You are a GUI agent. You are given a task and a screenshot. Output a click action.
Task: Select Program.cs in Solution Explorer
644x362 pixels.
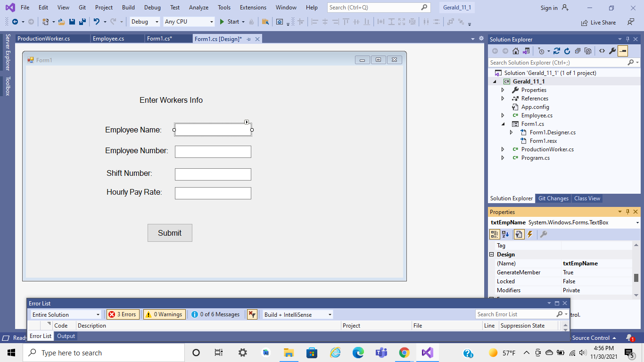[535, 158]
